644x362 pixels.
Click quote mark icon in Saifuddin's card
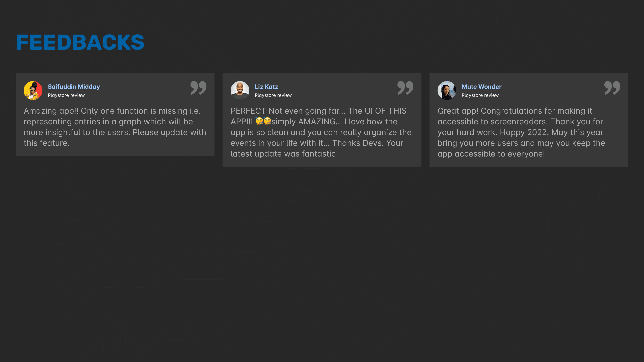(198, 88)
